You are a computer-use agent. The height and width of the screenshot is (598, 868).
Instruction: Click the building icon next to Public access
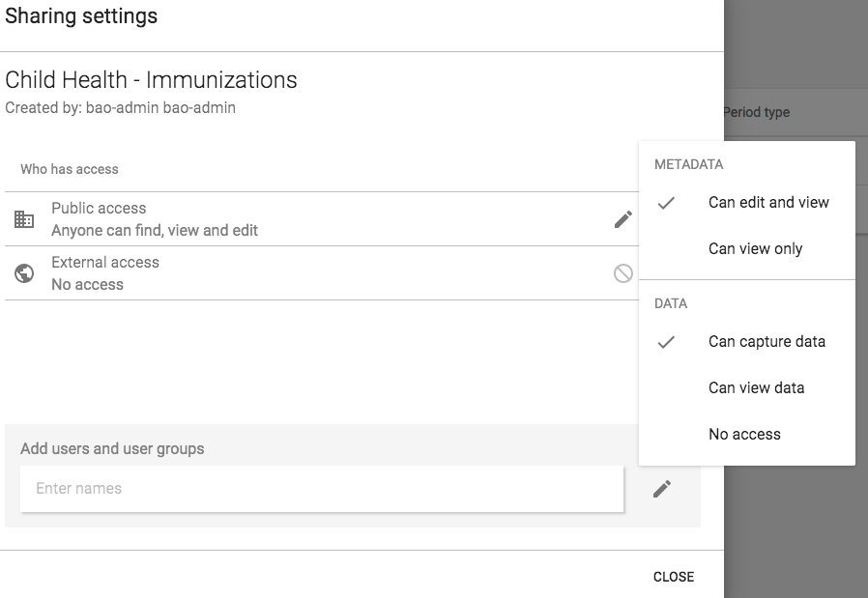[x=24, y=219]
